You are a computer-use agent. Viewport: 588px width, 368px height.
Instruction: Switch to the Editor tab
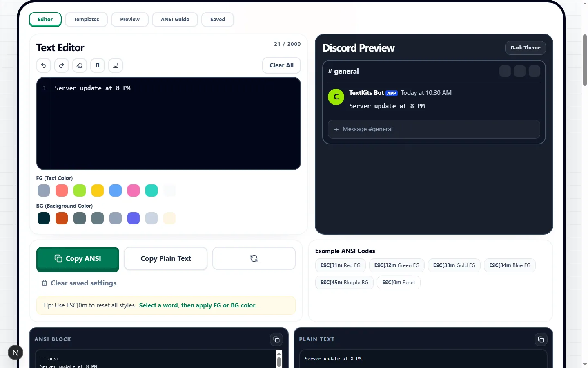(x=45, y=20)
